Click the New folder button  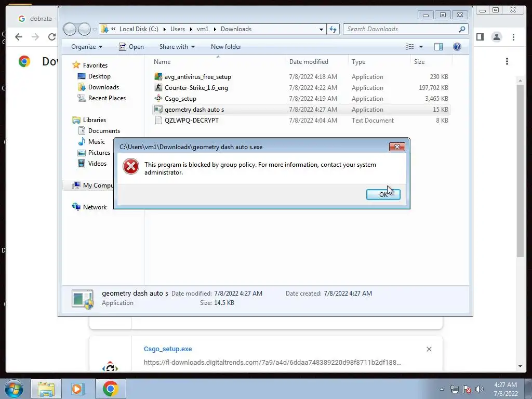tap(226, 46)
